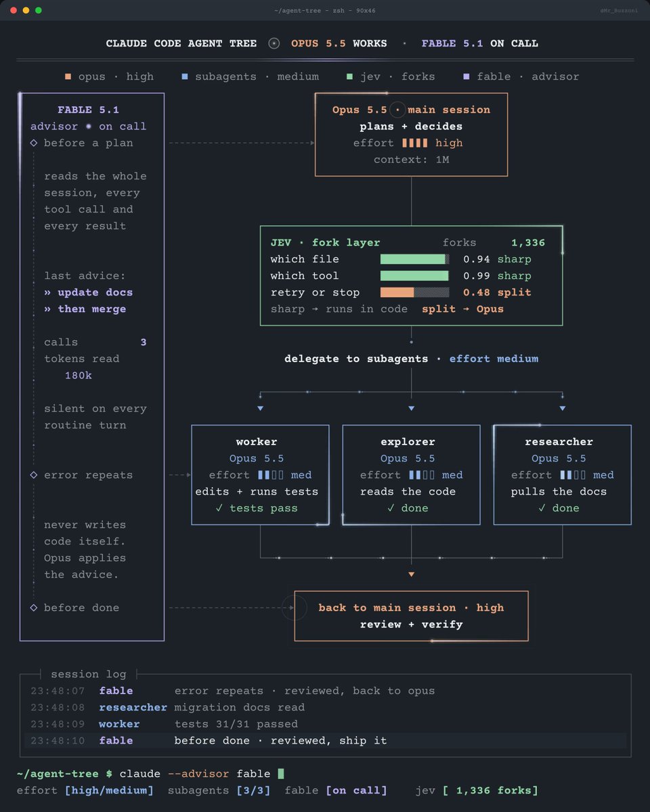Click the diamond marker beside before done

tap(34, 608)
